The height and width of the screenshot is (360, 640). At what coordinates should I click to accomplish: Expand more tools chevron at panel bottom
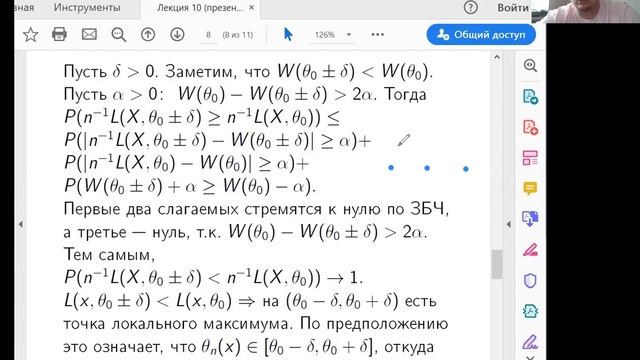tap(530, 357)
